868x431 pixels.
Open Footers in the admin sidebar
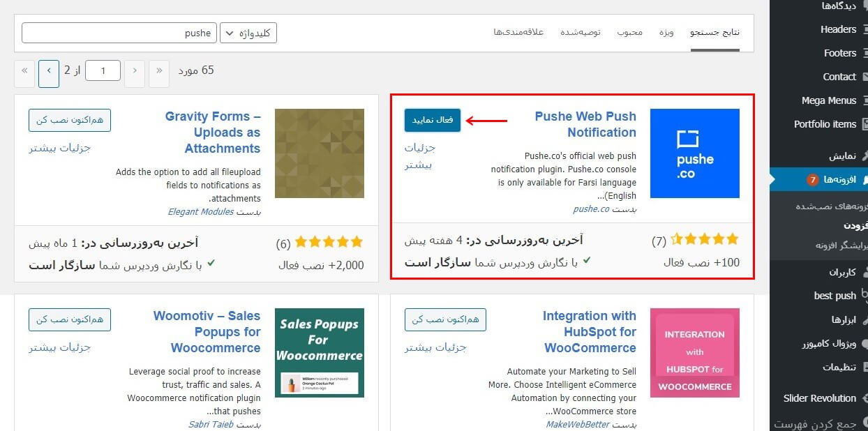(839, 53)
